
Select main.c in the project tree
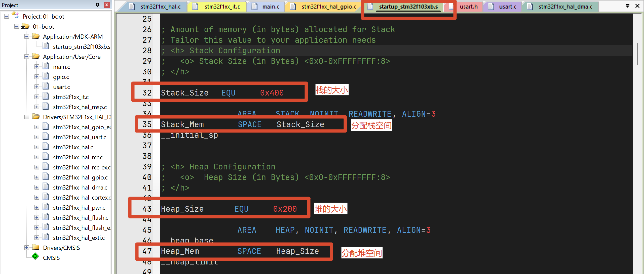(x=61, y=67)
